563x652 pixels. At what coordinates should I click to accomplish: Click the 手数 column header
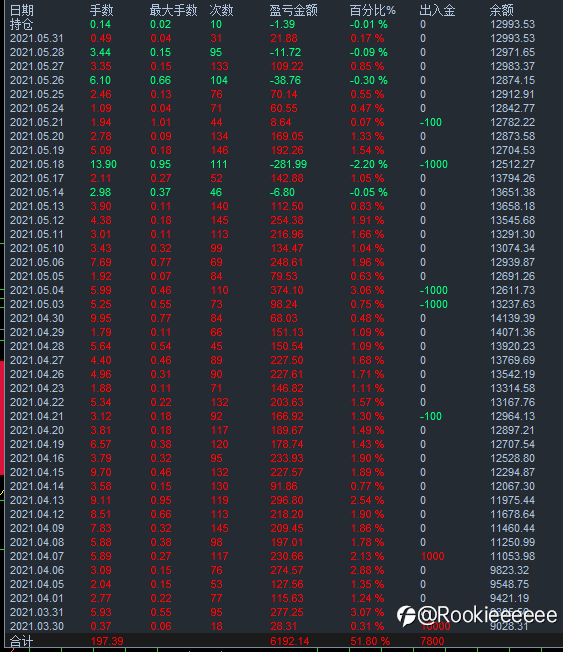pyautogui.click(x=101, y=10)
